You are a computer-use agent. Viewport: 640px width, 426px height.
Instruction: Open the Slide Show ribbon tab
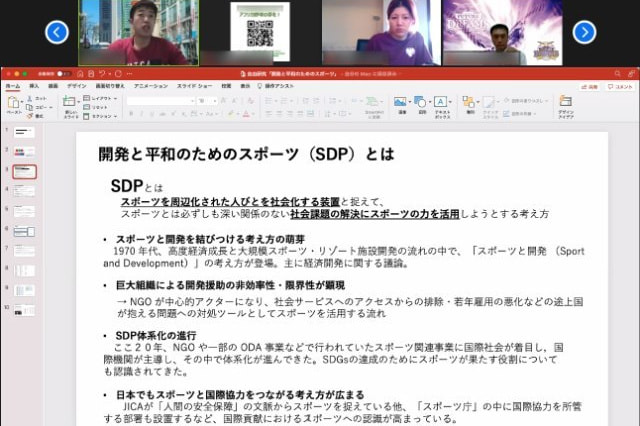[x=192, y=87]
